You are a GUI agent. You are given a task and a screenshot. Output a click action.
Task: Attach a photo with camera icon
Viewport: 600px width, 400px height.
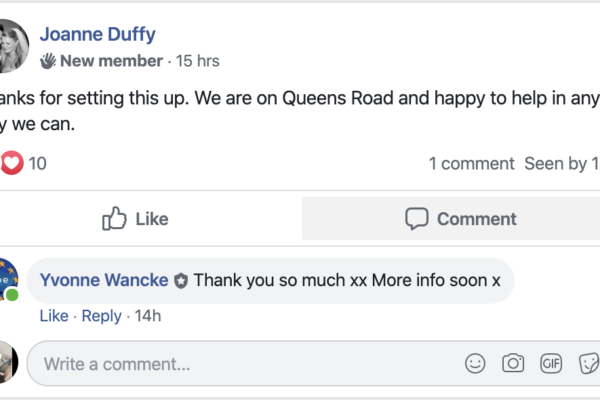click(513, 364)
